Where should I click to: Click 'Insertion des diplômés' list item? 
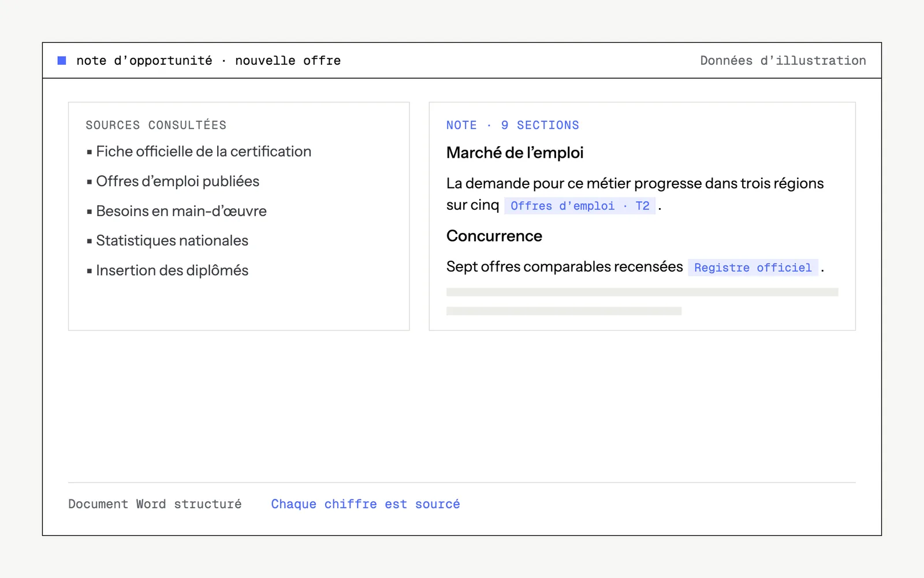tap(167, 271)
